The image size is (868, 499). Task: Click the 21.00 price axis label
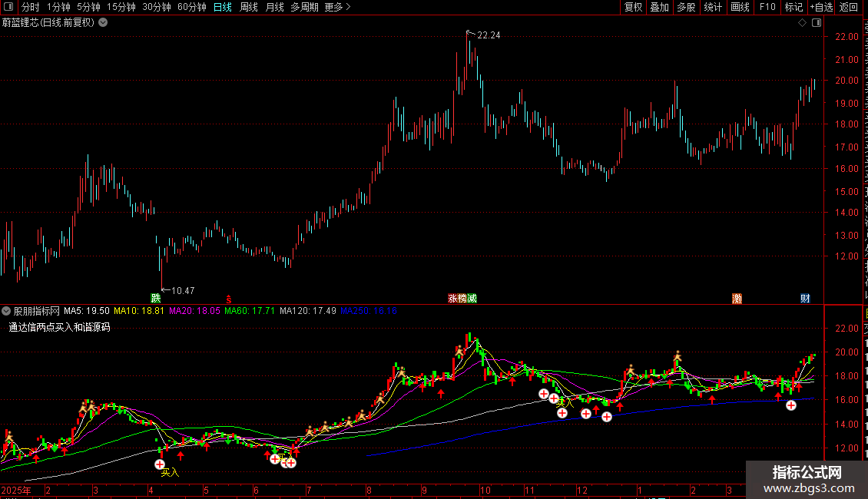(846, 60)
